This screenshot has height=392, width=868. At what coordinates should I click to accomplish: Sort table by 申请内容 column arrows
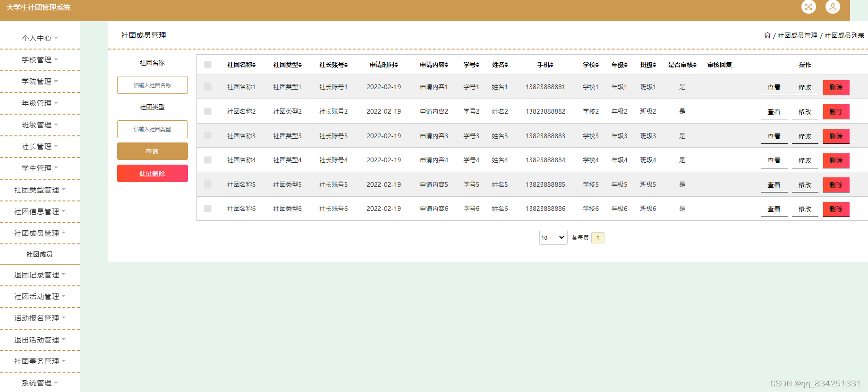click(x=447, y=65)
